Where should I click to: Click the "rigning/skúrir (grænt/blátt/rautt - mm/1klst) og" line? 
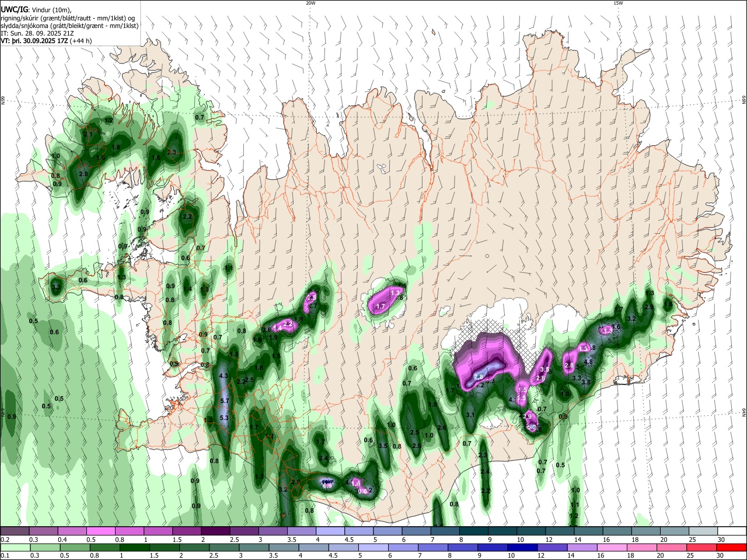click(x=68, y=18)
